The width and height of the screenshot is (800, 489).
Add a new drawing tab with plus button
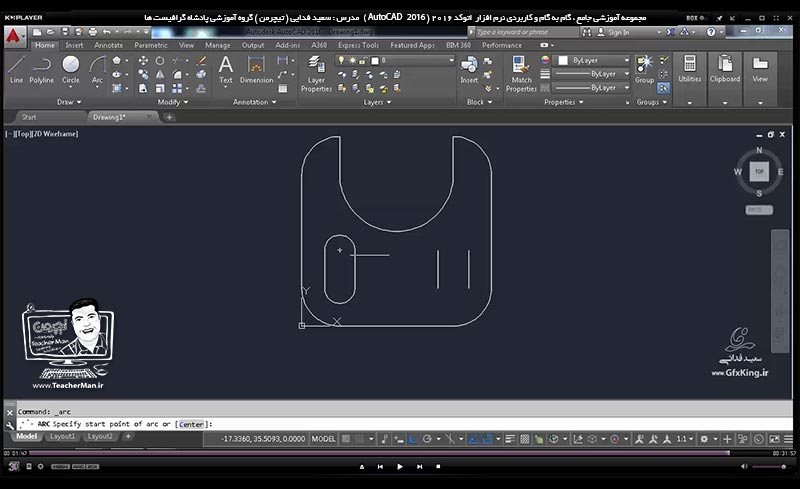pyautogui.click(x=169, y=117)
